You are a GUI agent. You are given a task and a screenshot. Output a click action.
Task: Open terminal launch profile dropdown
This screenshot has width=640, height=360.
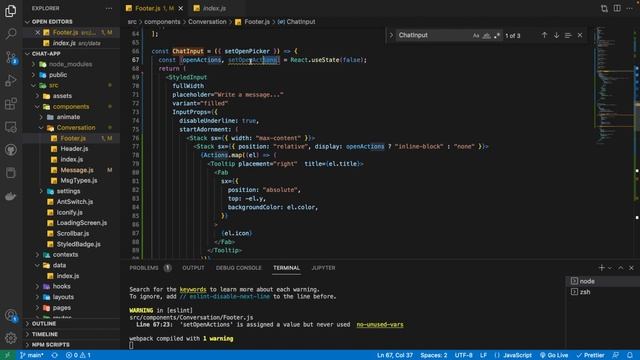[x=610, y=268]
